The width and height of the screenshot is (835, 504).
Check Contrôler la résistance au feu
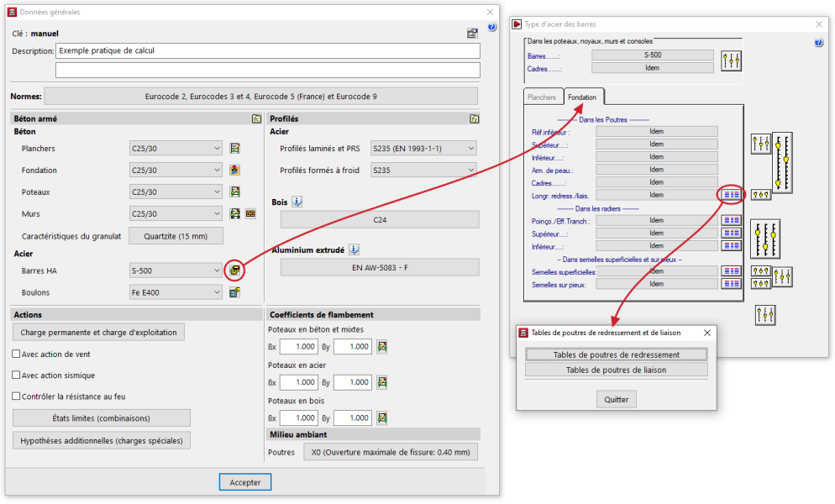[x=17, y=396]
